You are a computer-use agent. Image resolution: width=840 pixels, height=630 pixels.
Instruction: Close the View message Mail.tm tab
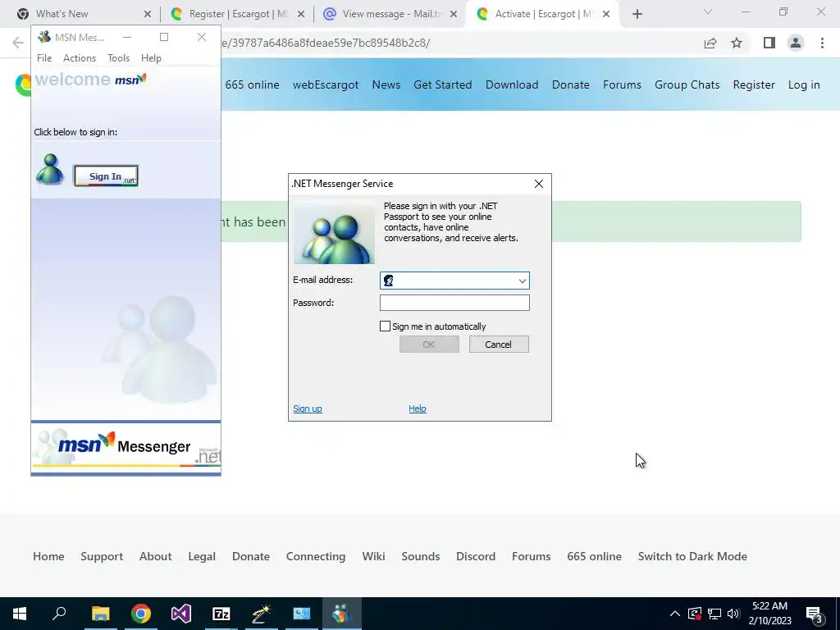point(453,14)
